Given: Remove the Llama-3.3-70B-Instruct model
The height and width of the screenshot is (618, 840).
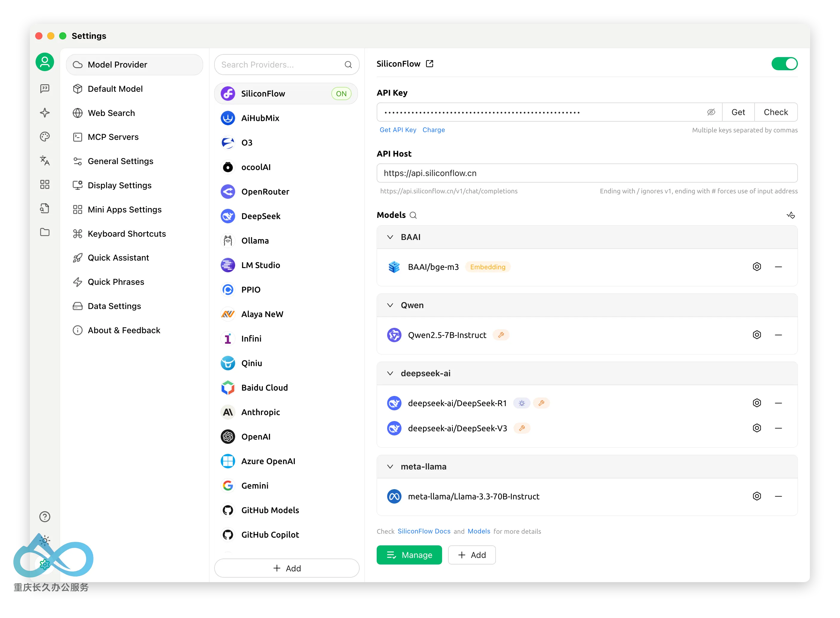Looking at the screenshot, I should tap(778, 496).
